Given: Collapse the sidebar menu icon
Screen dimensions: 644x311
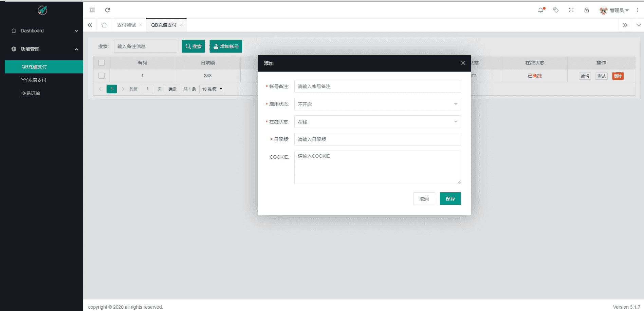Looking at the screenshot, I should (x=92, y=10).
